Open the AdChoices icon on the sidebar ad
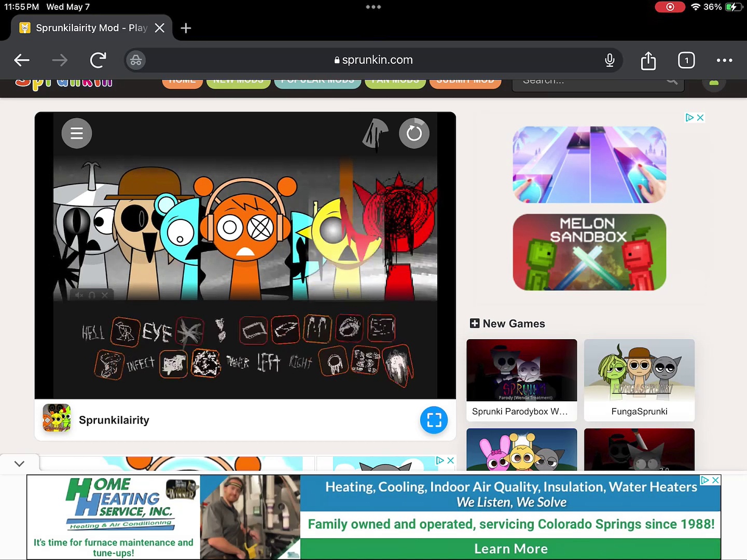 tap(689, 118)
